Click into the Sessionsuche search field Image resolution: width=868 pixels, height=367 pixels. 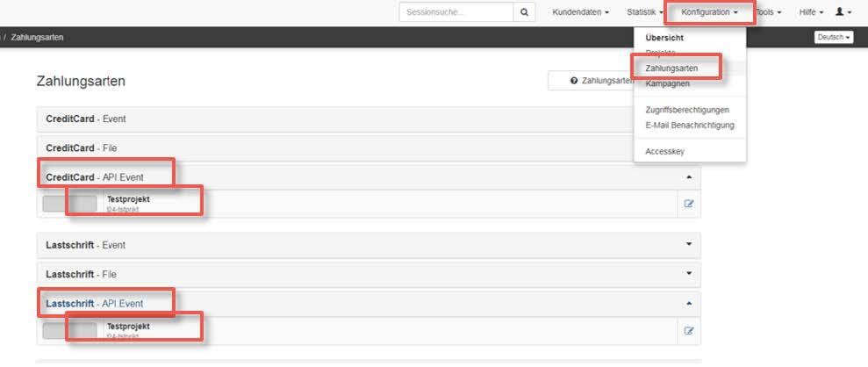(456, 12)
